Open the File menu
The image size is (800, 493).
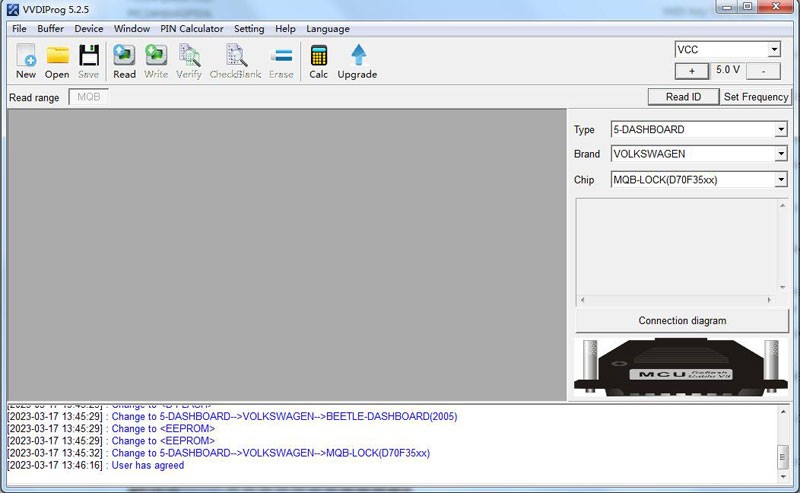tap(19, 29)
